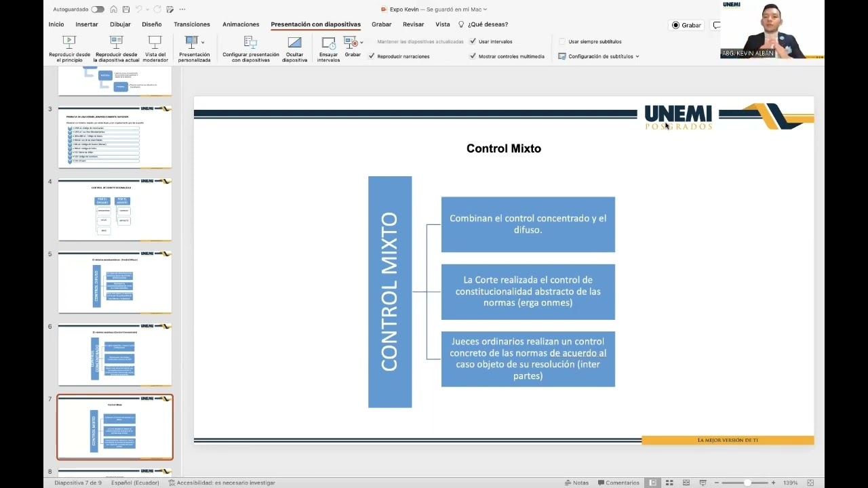Screen dimensions: 868x488
Task: Open the Transiciones tab
Action: (192, 24)
